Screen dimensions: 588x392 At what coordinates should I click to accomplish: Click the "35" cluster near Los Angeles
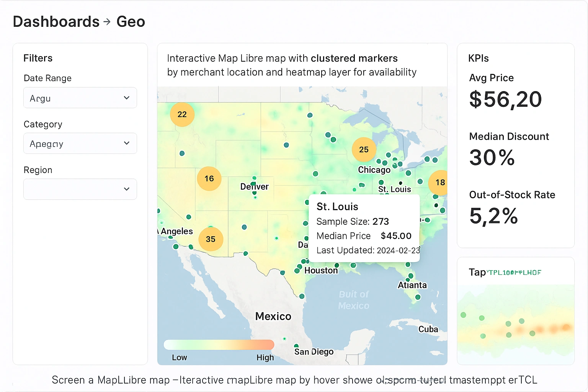tap(211, 239)
